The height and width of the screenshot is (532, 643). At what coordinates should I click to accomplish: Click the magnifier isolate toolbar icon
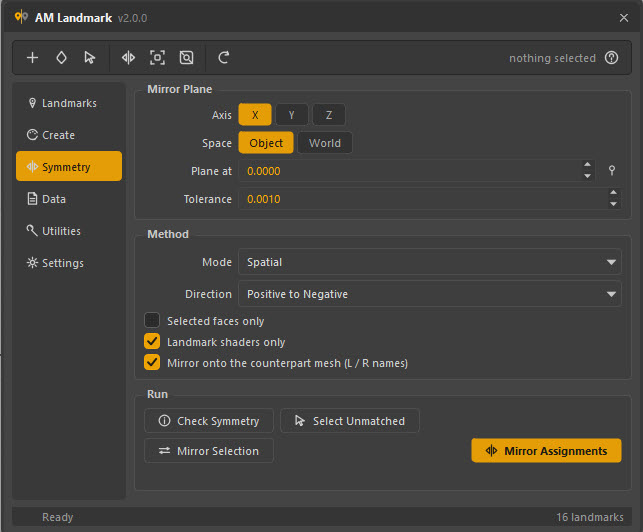point(186,58)
